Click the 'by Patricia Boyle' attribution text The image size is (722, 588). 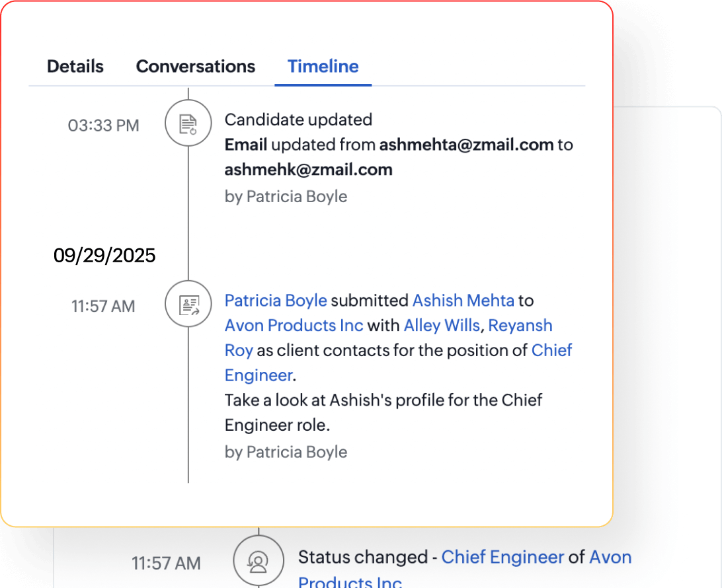(286, 196)
